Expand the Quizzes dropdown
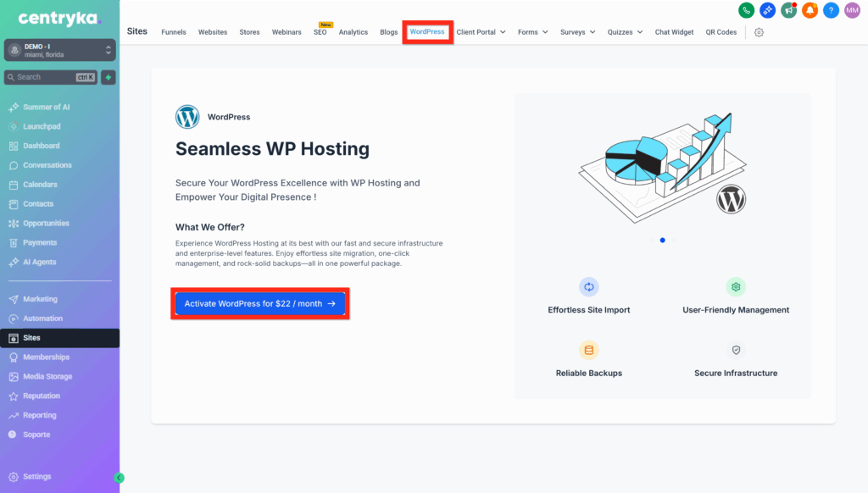Screen dimensions: 868x493 [x=625, y=32]
